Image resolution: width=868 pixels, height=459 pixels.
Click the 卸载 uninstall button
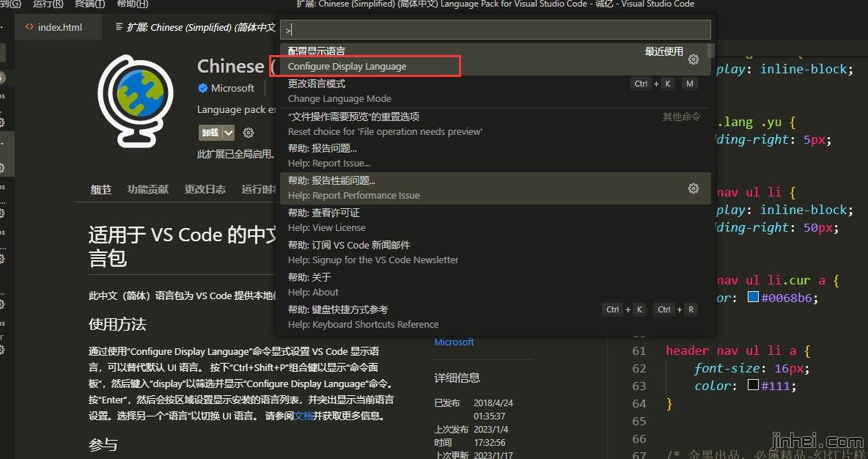point(210,133)
